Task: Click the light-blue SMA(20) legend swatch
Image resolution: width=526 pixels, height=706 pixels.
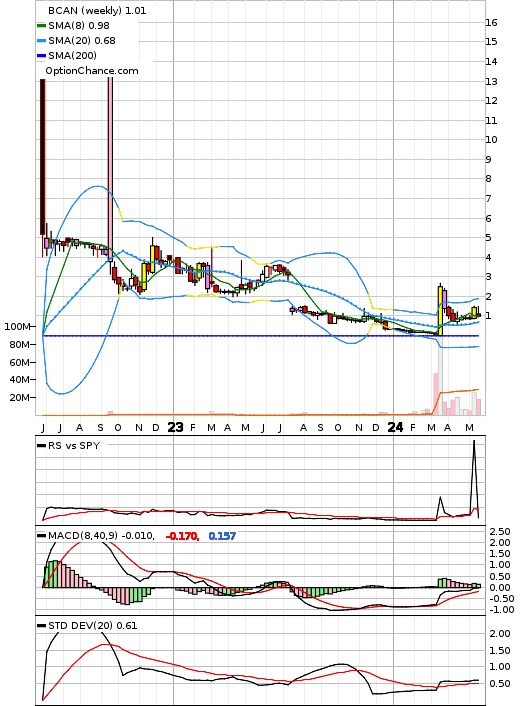Action: [x=41, y=41]
